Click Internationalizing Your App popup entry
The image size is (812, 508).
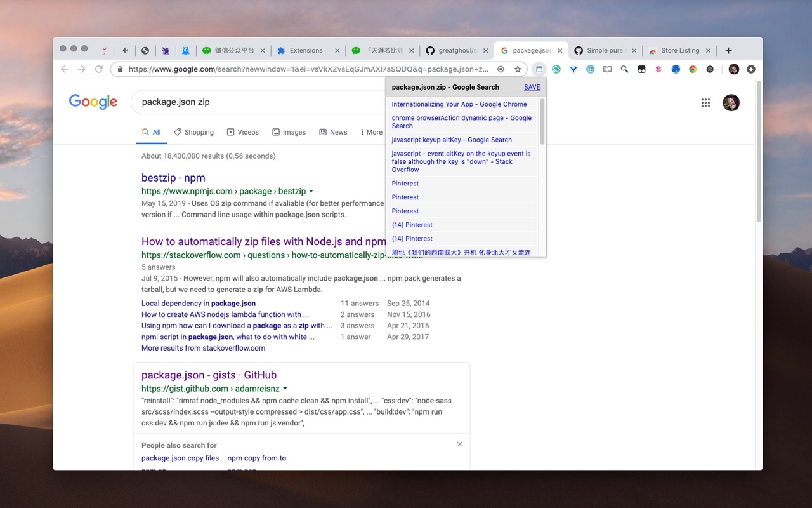pyautogui.click(x=459, y=104)
